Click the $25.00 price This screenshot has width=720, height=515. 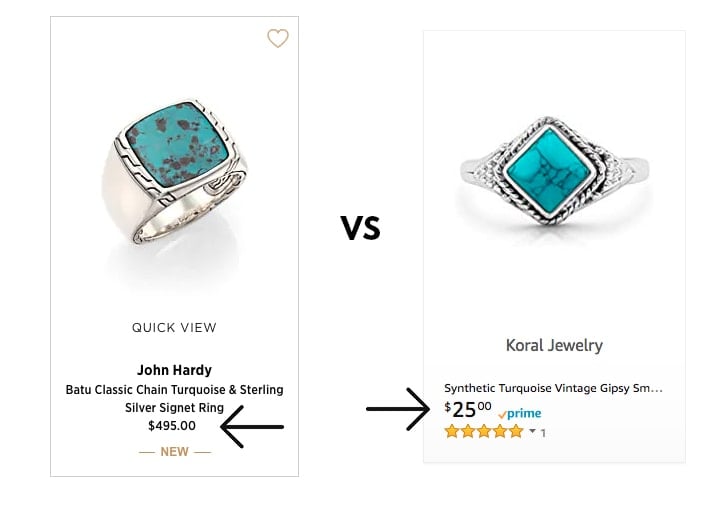pos(467,410)
